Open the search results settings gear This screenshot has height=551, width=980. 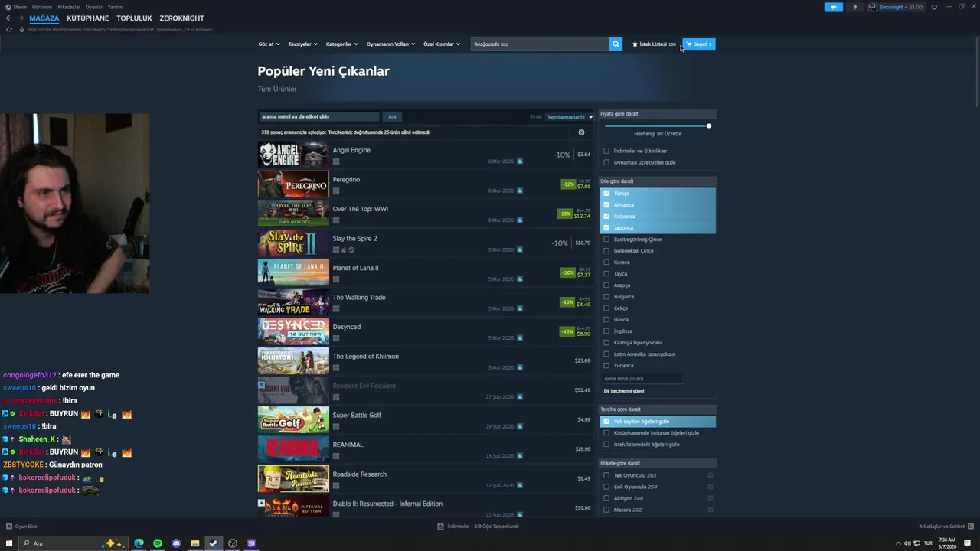tap(581, 132)
